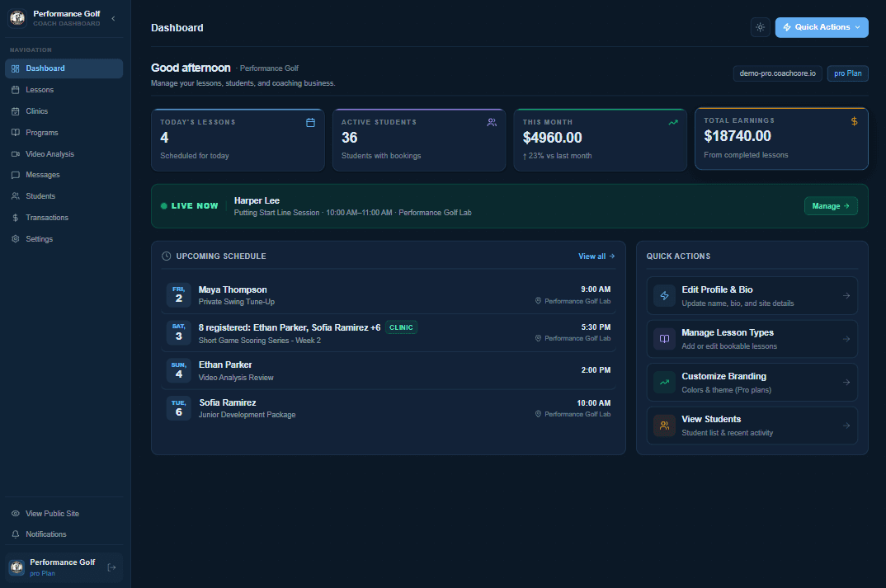The image size is (886, 588).
Task: Open Maya Thompson's lesson row
Action: (389, 295)
